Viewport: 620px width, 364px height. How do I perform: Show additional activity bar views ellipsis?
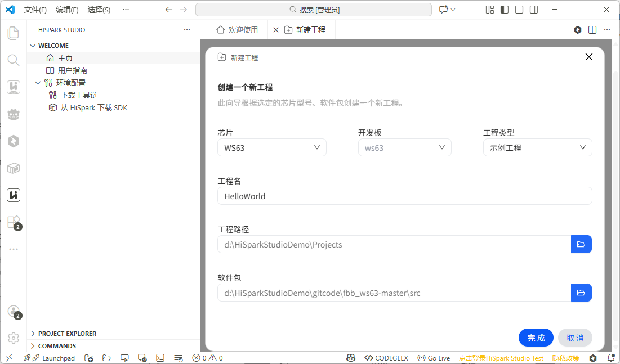(x=14, y=249)
